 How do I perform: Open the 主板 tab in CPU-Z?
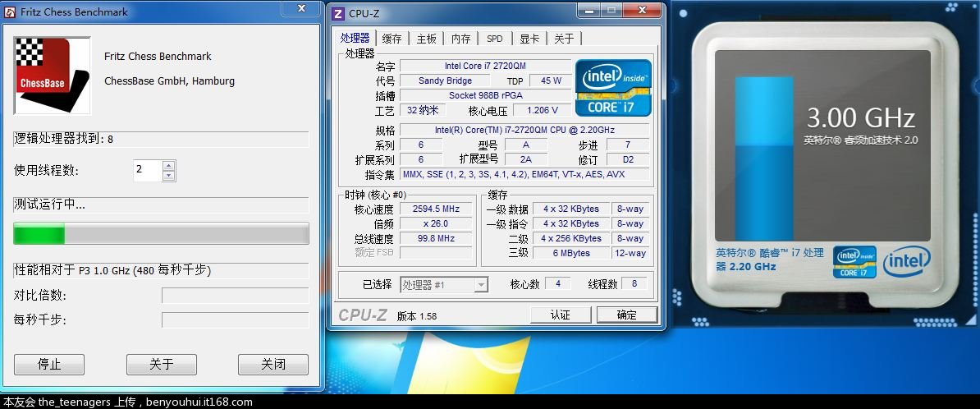[x=427, y=39]
